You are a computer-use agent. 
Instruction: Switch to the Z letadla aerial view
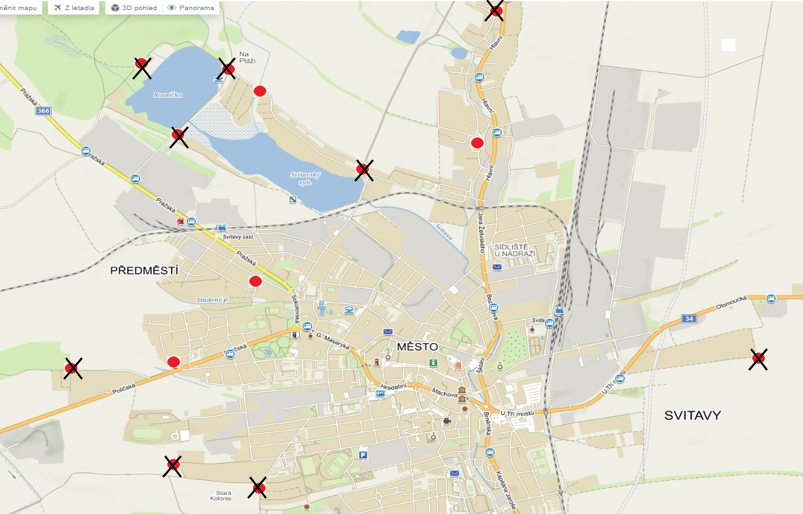(x=74, y=8)
